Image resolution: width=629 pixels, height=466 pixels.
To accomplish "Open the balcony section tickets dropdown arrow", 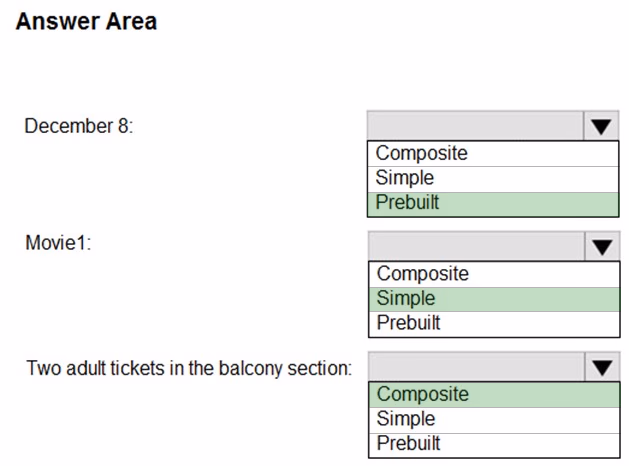I will (602, 367).
